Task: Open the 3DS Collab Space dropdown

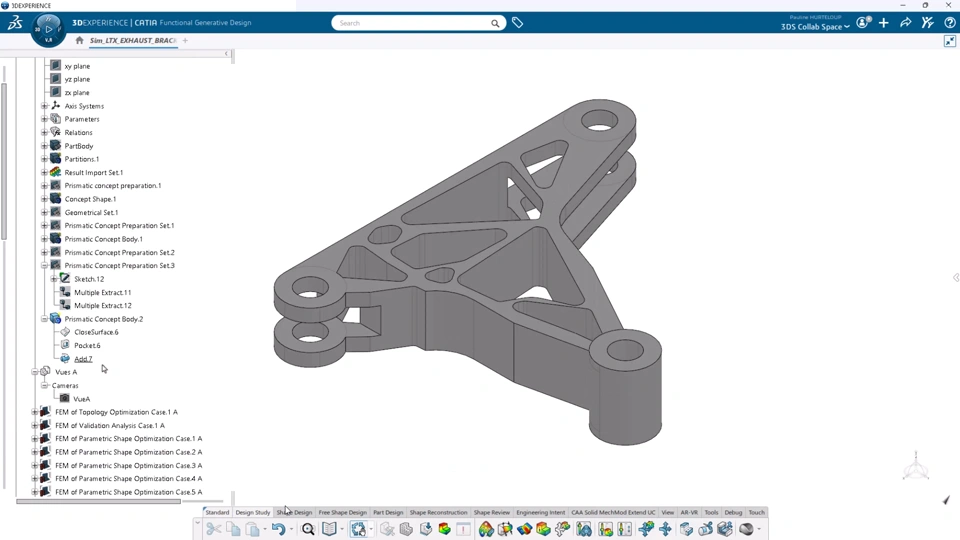Action: pyautogui.click(x=815, y=27)
